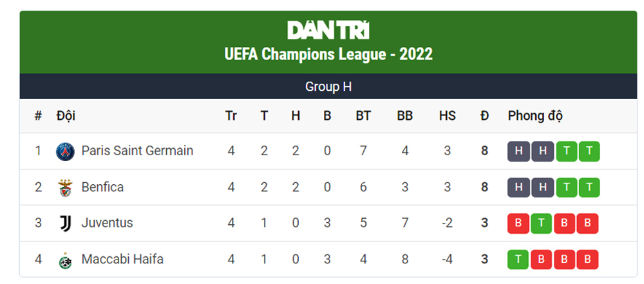
Task: Click the Phong độ column header
Action: [x=535, y=117]
